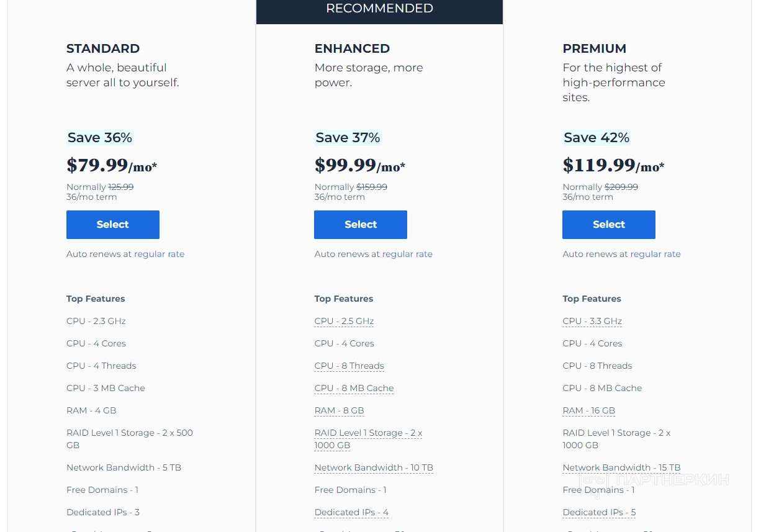
Task: Open regular rate link under Standard
Action: pos(159,254)
